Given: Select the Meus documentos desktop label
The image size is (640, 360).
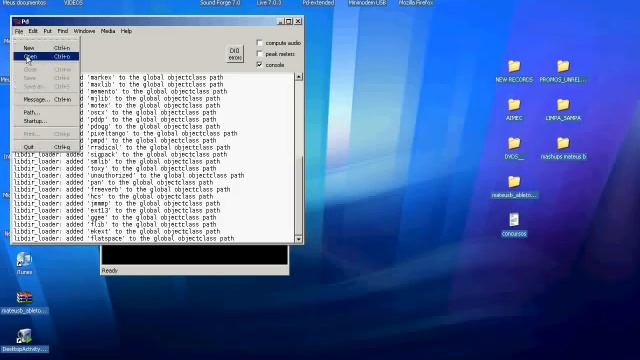Looking at the screenshot, I should tap(24, 3).
